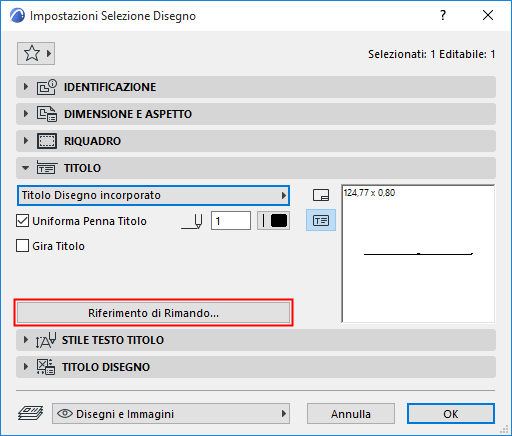
Task: Click the eye icon in layer dropdown
Action: click(x=65, y=414)
